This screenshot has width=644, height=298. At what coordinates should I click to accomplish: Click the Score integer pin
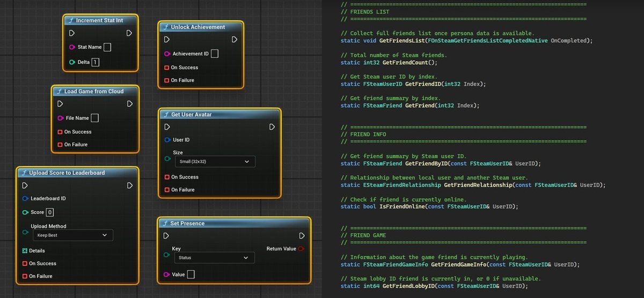coord(25,212)
